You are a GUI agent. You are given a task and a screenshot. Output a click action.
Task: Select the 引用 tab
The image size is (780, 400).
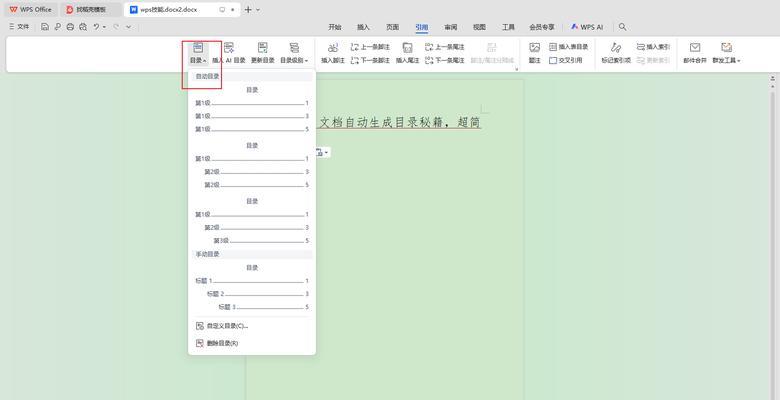pos(422,27)
